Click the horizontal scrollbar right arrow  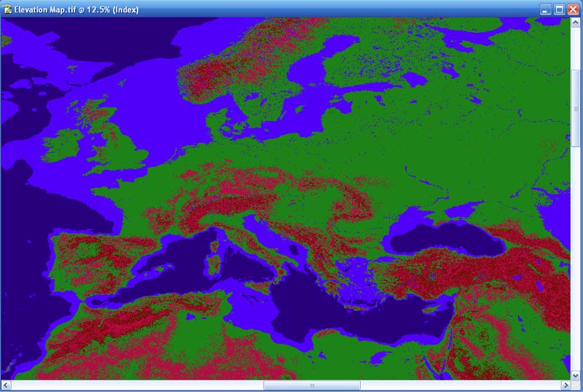point(565,385)
